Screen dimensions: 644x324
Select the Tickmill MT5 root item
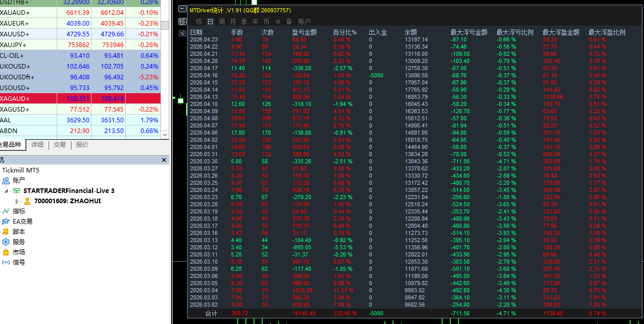21,170
